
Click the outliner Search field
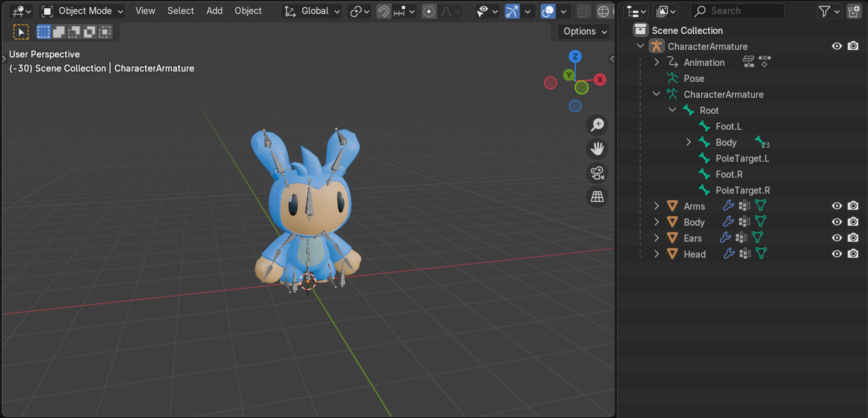tap(738, 11)
